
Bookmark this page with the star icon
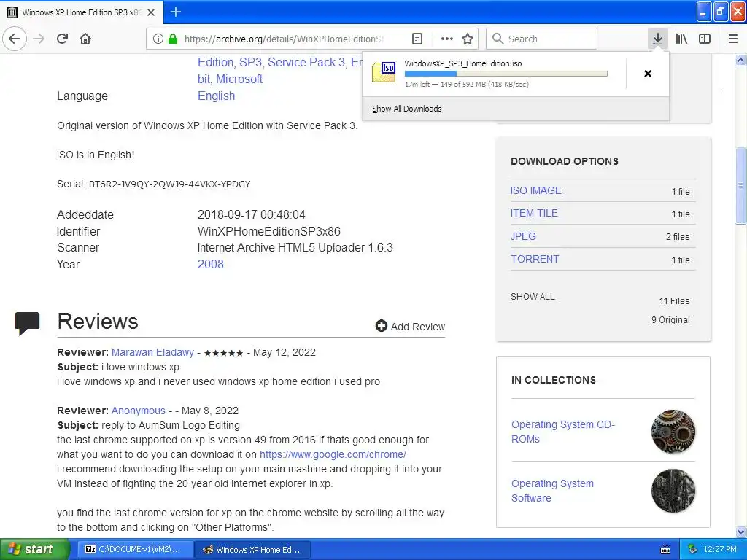[x=468, y=39]
